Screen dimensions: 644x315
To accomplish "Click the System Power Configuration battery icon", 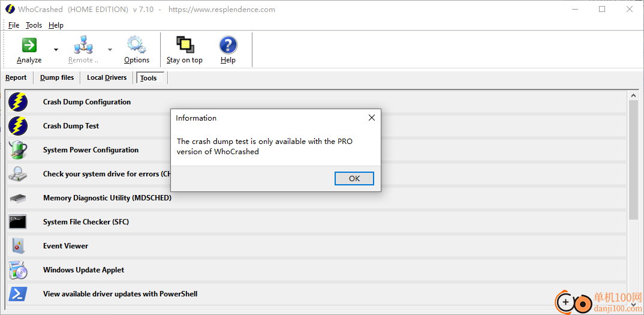I will click(x=18, y=150).
